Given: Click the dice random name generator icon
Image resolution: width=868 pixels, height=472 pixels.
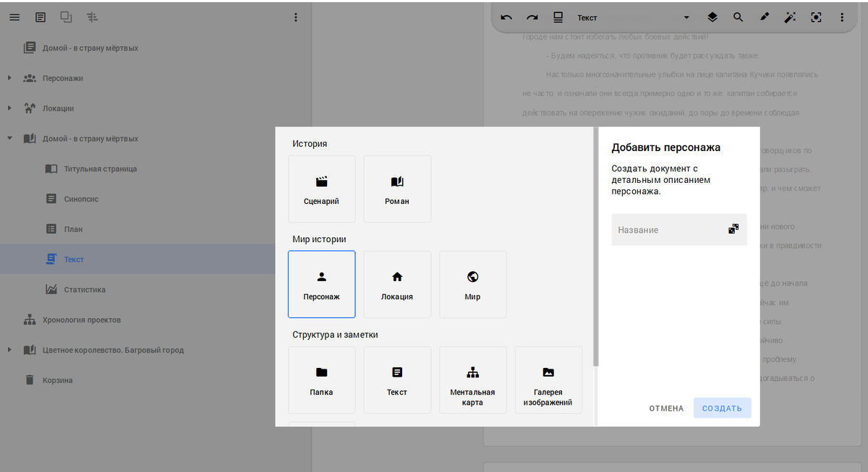Looking at the screenshot, I should pyautogui.click(x=733, y=229).
